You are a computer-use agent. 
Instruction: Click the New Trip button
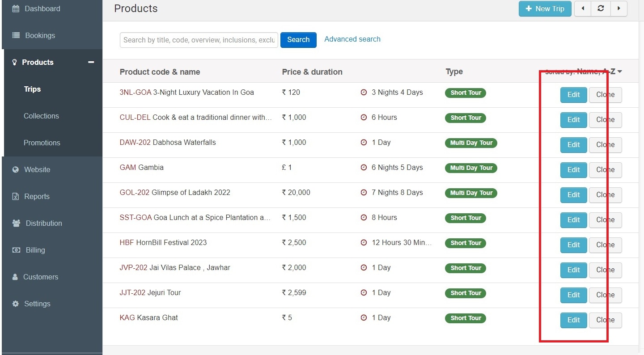[x=545, y=8]
